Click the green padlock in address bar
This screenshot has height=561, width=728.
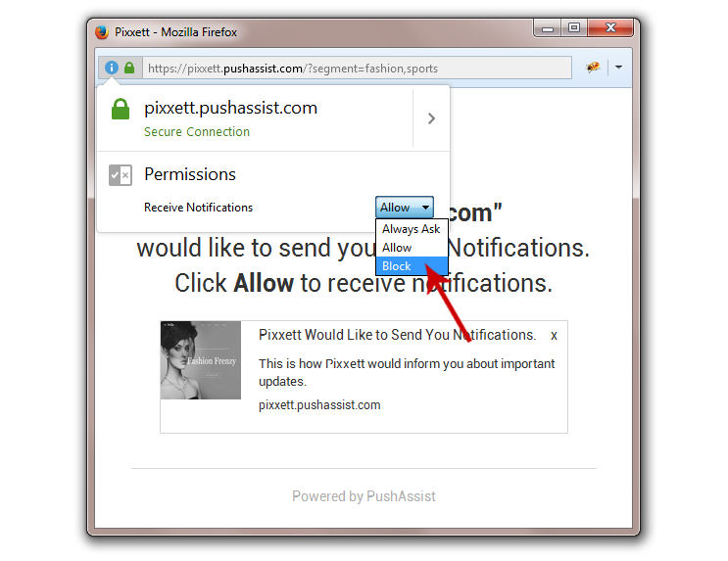(x=129, y=68)
